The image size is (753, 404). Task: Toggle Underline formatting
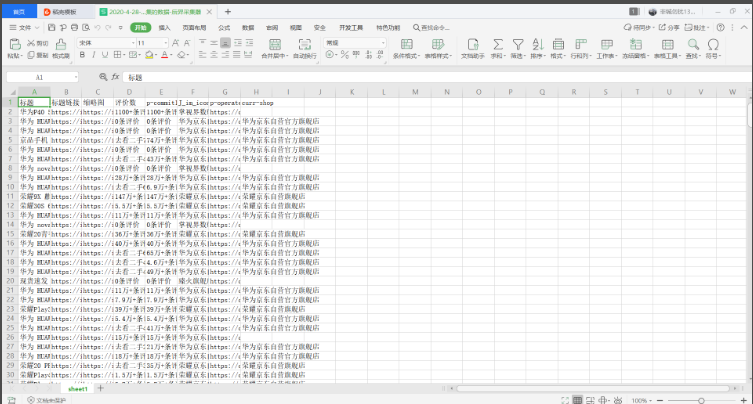(x=105, y=55)
